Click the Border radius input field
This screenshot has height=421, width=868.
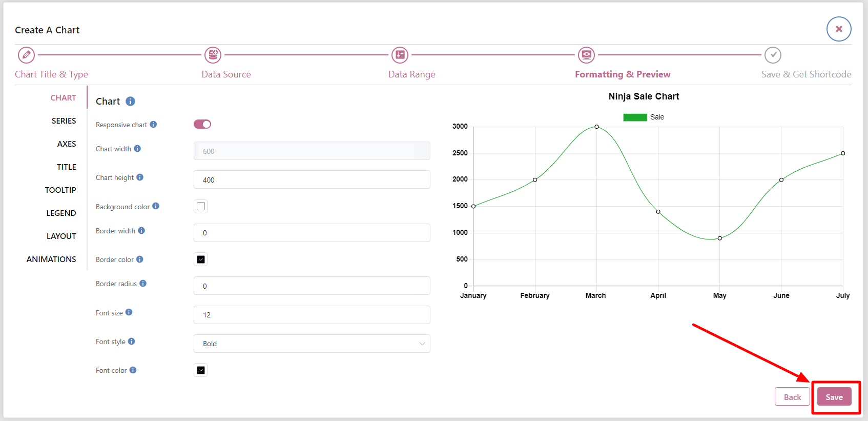(312, 286)
